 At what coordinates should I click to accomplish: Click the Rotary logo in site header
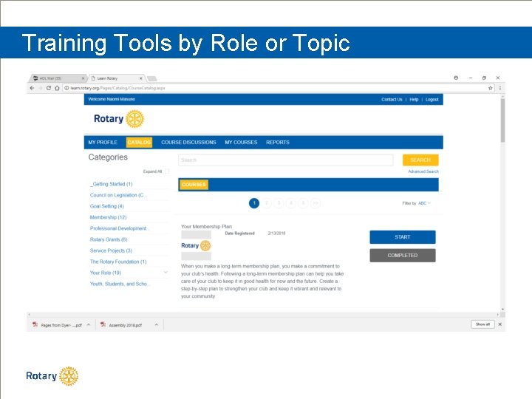point(119,119)
